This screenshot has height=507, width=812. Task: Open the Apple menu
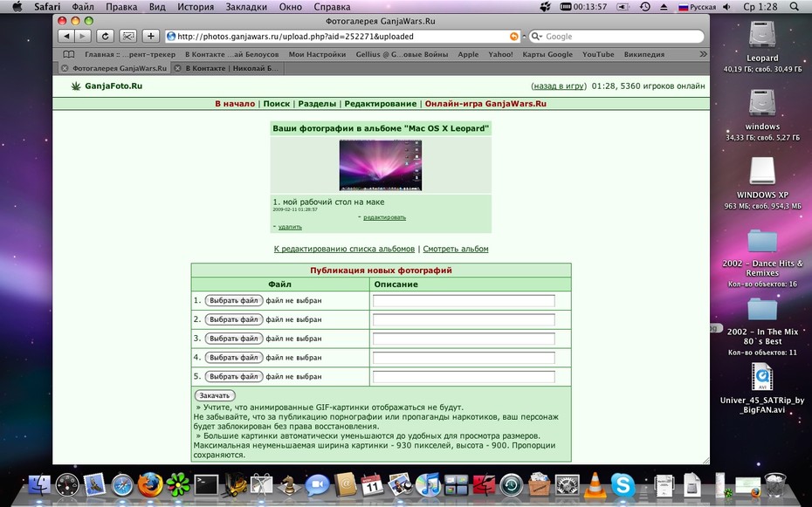pos(17,7)
